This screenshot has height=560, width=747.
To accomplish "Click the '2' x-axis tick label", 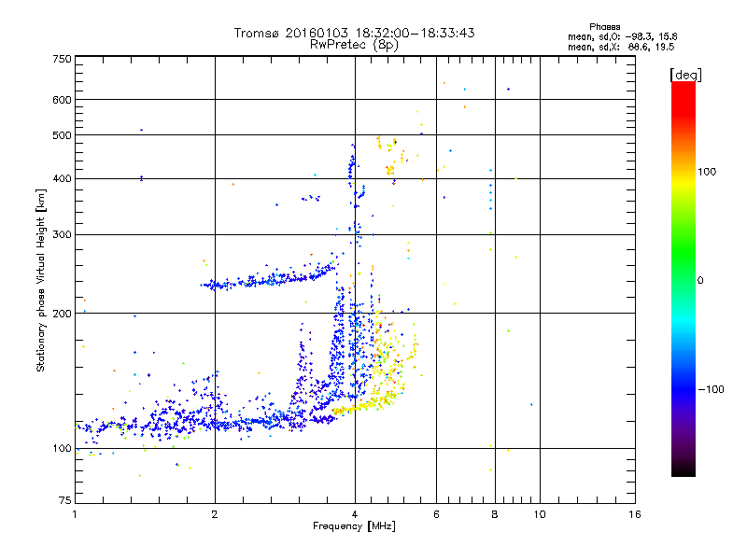I will click(215, 514).
